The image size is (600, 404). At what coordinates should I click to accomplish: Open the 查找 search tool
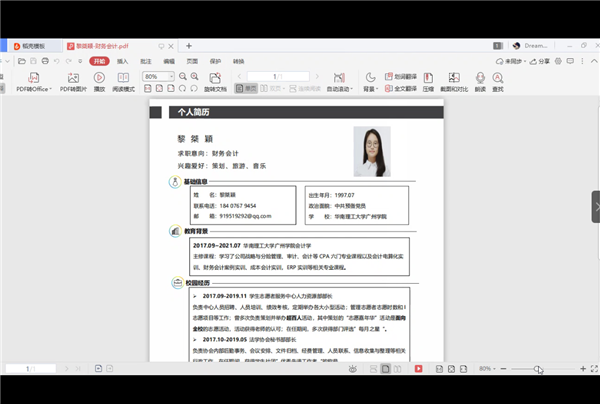[498, 78]
